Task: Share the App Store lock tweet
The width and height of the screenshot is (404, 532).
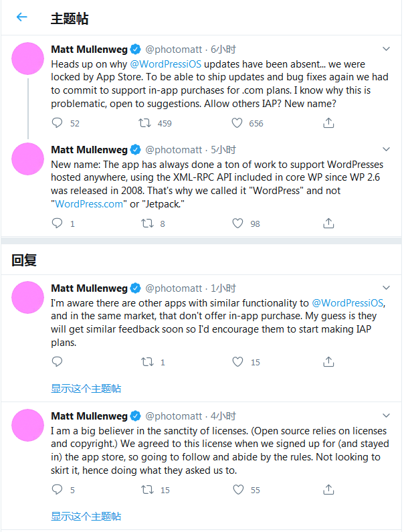Action: (x=328, y=123)
